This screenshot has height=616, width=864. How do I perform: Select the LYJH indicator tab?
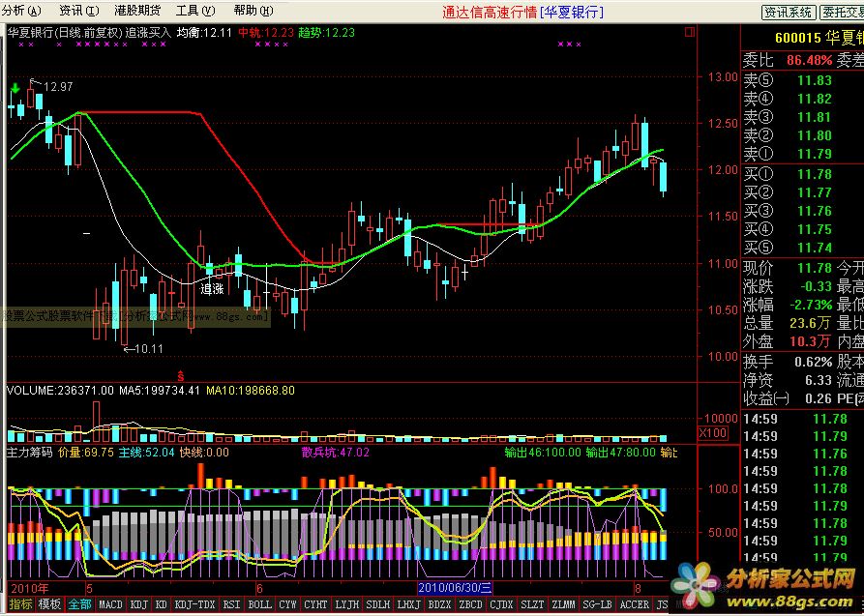point(347,604)
